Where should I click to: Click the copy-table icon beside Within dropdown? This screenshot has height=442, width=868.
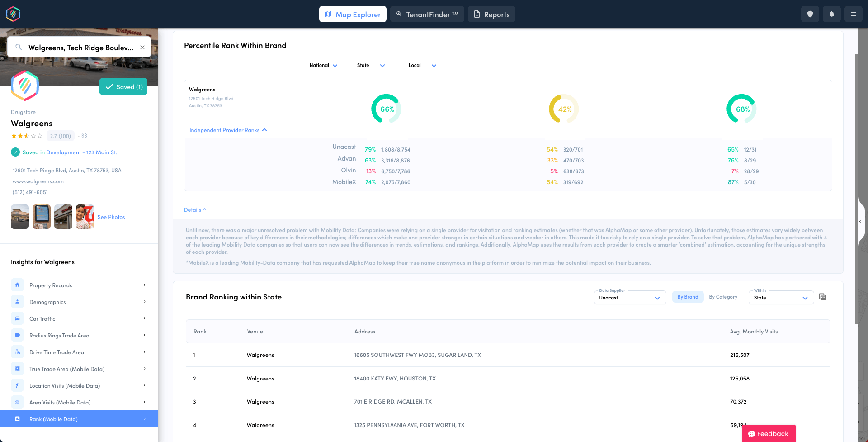pos(822,297)
